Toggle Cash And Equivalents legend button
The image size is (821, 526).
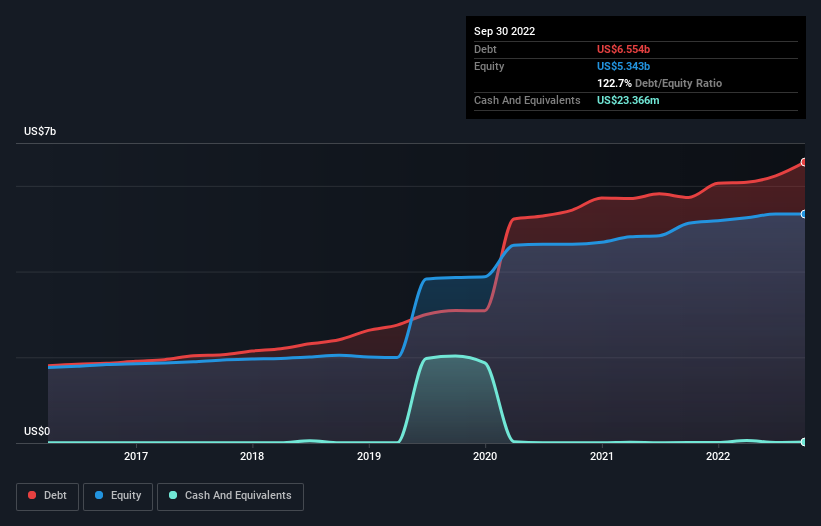(230, 497)
